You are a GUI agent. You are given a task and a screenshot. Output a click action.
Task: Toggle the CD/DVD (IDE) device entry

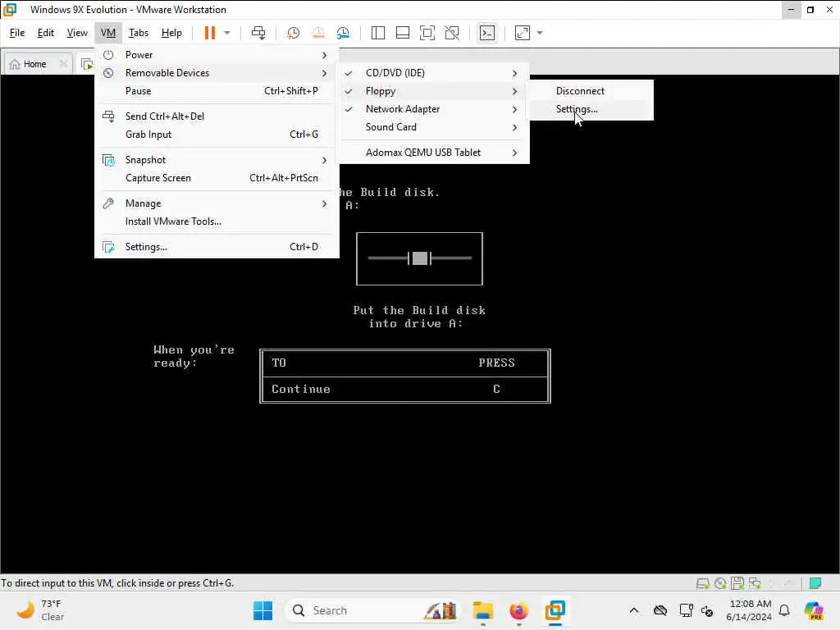coord(434,73)
